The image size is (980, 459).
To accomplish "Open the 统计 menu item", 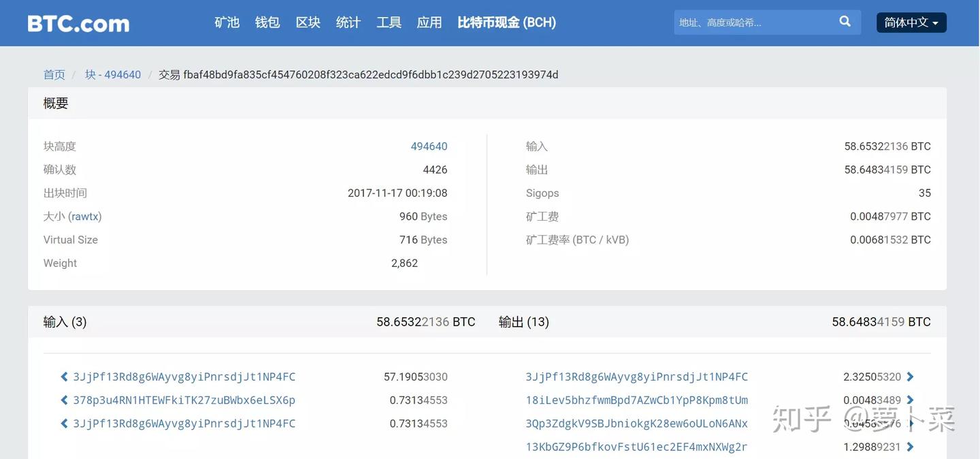I will pyautogui.click(x=348, y=21).
